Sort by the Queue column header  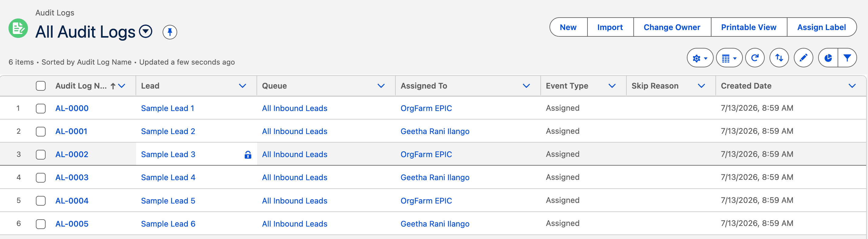(x=274, y=86)
